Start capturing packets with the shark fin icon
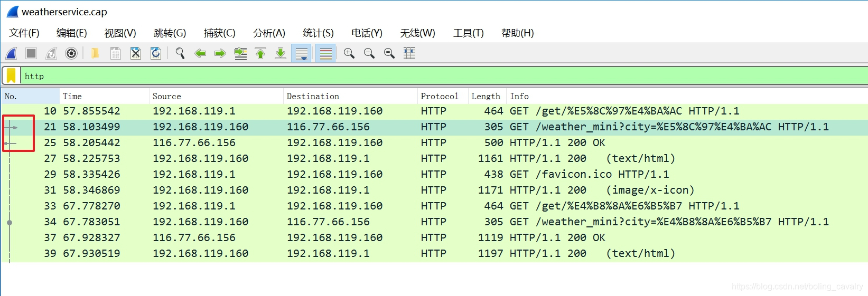This screenshot has height=296, width=868. 11,53
